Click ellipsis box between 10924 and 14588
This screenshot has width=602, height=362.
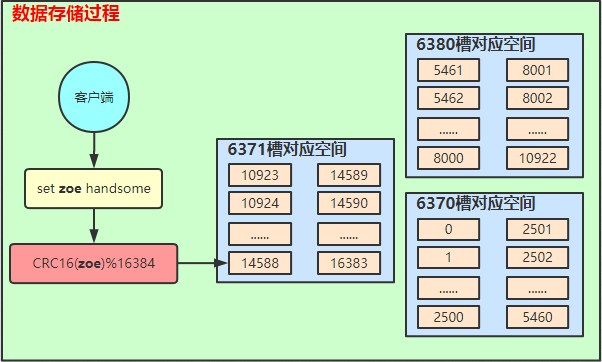[x=260, y=234]
